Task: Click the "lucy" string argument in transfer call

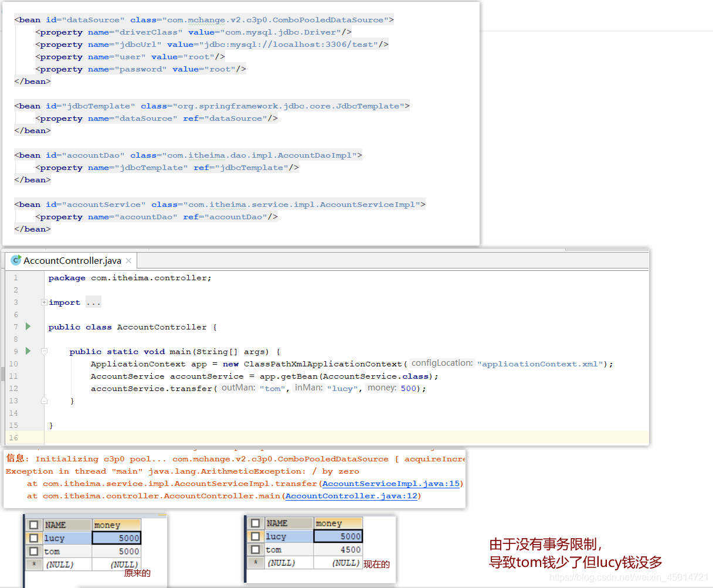Action: click(343, 388)
